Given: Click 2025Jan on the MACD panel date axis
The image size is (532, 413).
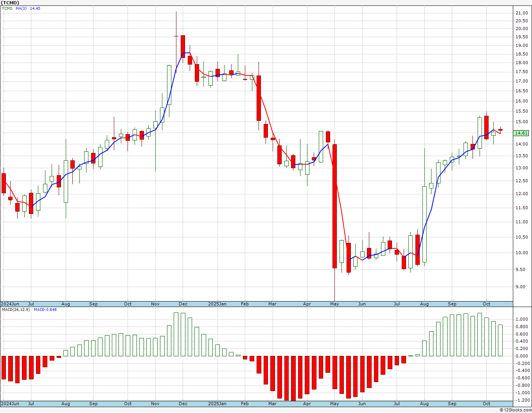Looking at the screenshot, I should (x=217, y=404).
